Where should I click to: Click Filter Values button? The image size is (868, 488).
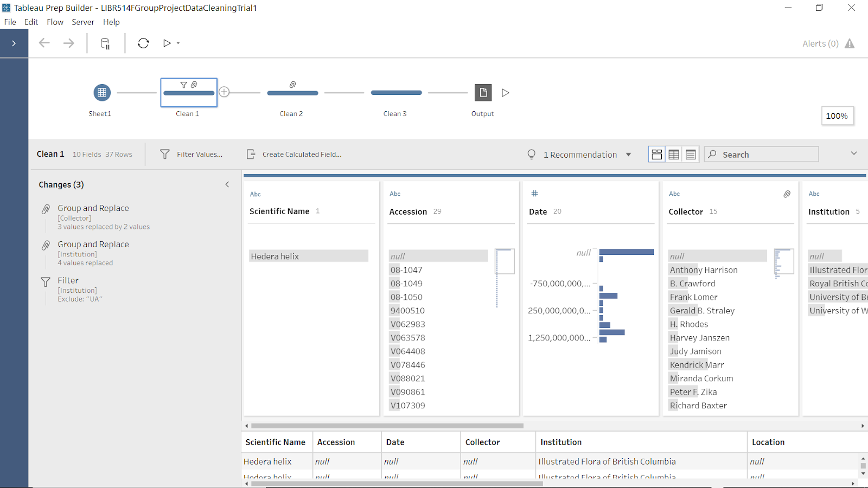coord(191,155)
